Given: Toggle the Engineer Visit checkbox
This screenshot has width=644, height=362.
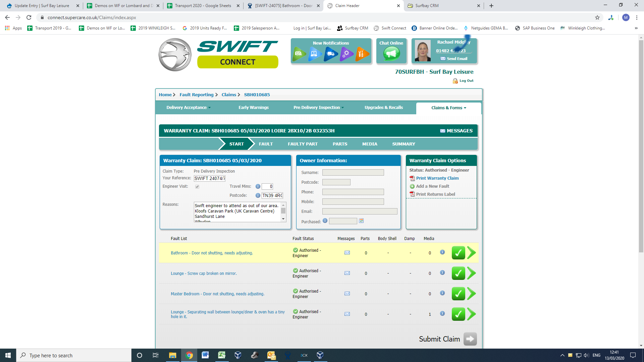Looking at the screenshot, I should coord(197,187).
